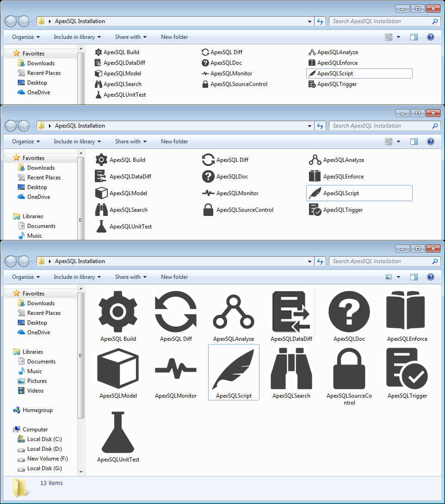Expand Include in library in the medium-icons window

click(78, 141)
